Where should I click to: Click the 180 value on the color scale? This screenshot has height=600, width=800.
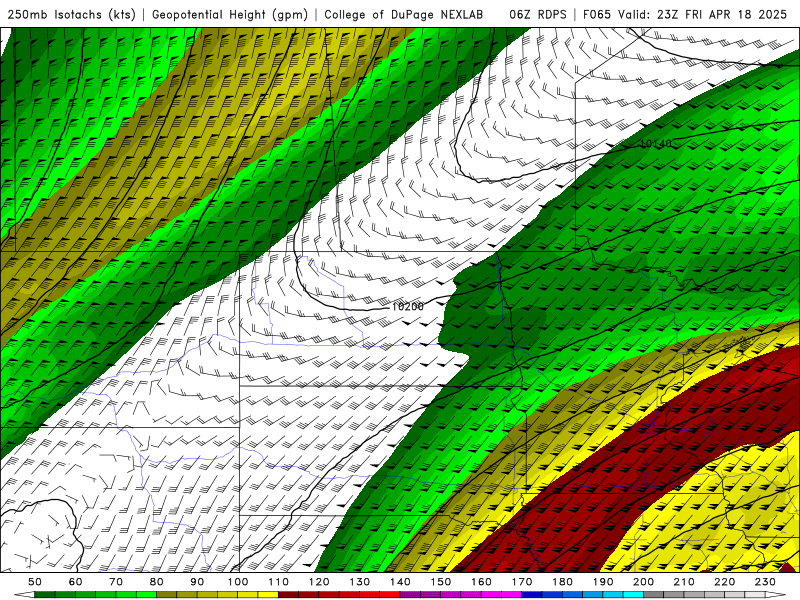(x=562, y=582)
